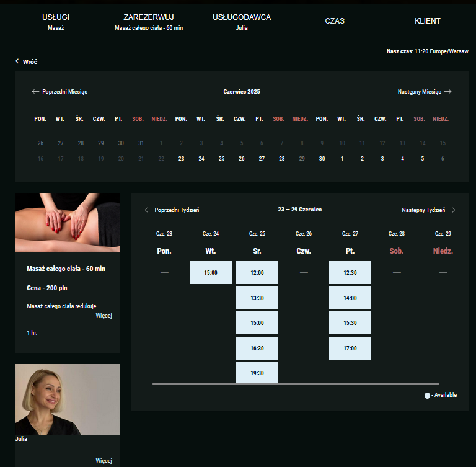Open the USŁUGI Masaż step tab

(x=56, y=21)
